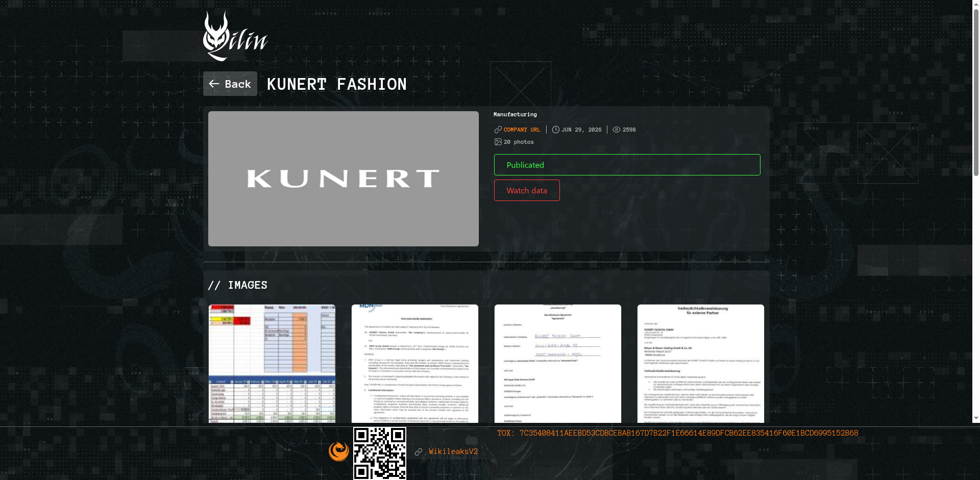Click the clock icon next to JUN 29, 2026
The height and width of the screenshot is (480, 980).
[556, 130]
